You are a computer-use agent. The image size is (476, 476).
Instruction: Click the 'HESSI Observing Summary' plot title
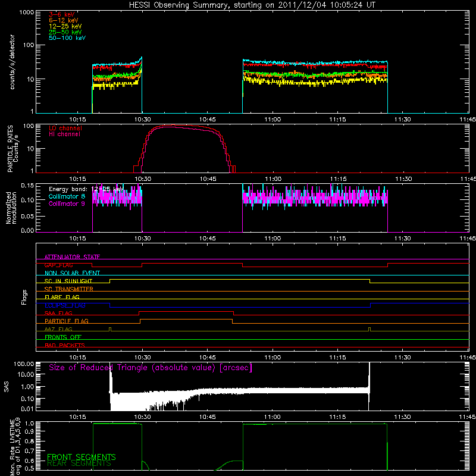coord(252,5)
